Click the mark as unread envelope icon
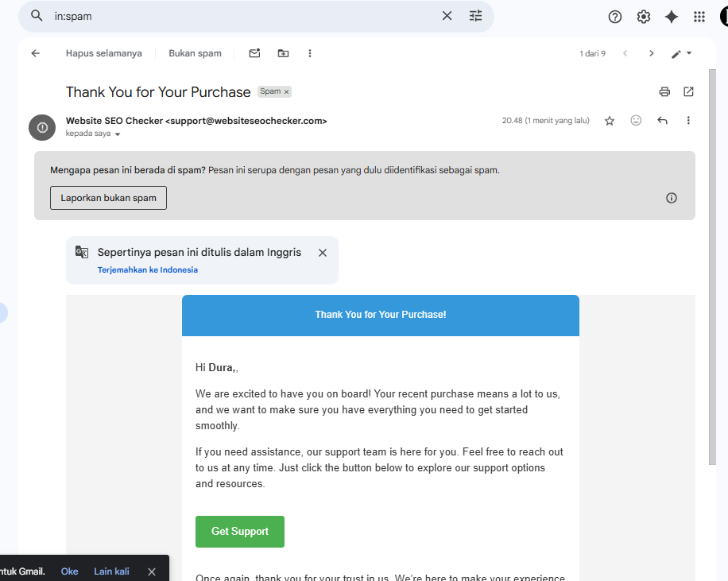 point(254,53)
